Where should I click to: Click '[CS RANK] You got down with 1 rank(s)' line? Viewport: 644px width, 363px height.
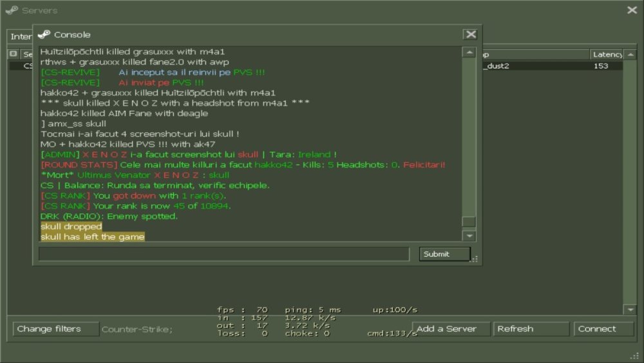tap(133, 195)
